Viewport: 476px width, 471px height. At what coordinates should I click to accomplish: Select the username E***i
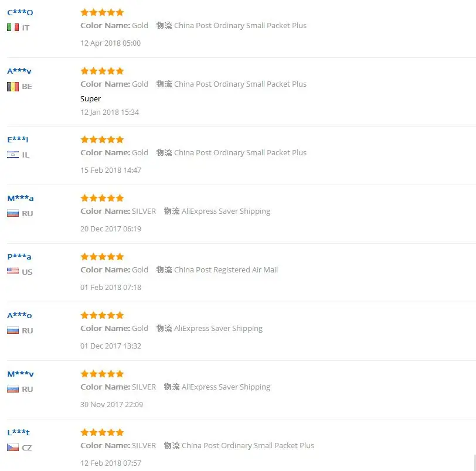(18, 139)
